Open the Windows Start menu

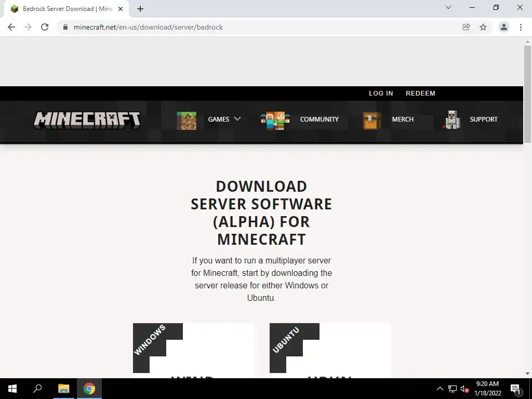pyautogui.click(x=12, y=389)
